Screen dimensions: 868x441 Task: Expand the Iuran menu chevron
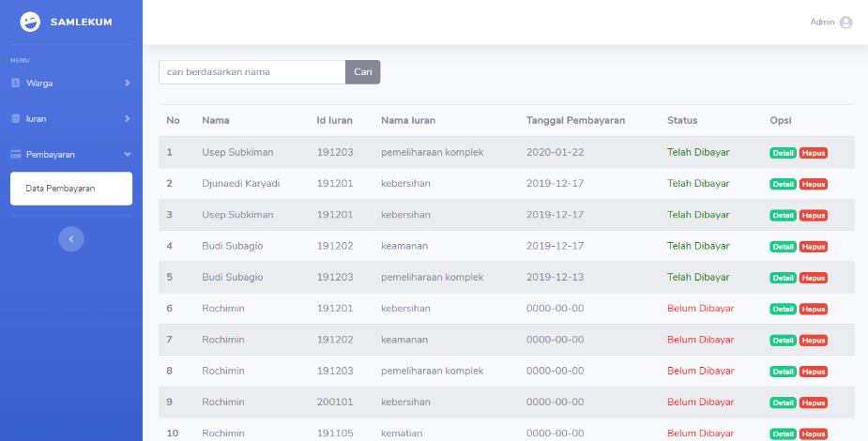[x=128, y=118]
